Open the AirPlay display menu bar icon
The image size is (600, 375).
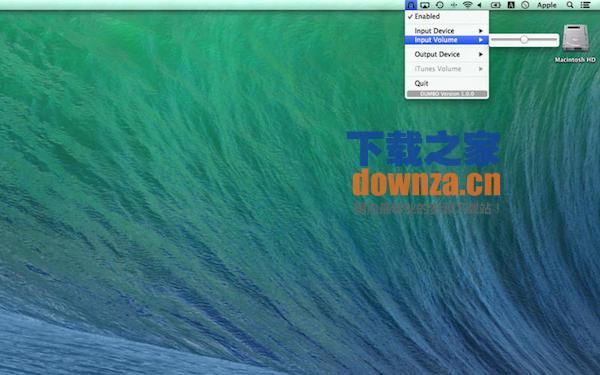pos(425,5)
